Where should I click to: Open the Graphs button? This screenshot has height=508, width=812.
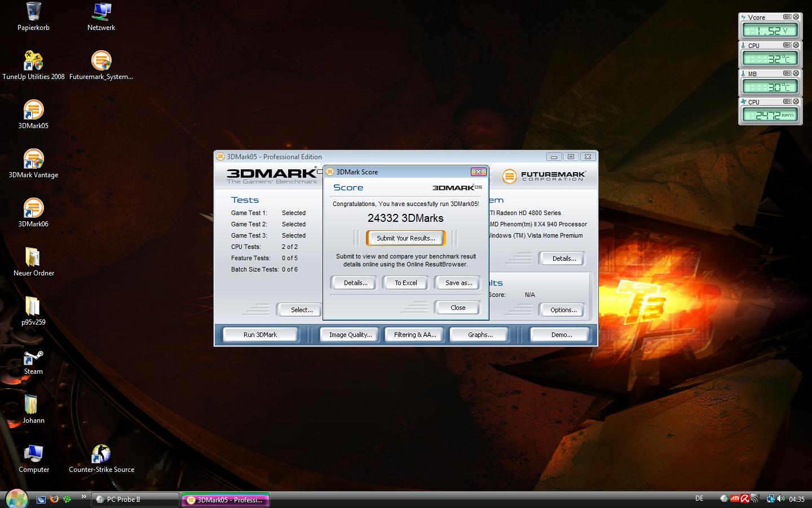[x=480, y=335]
